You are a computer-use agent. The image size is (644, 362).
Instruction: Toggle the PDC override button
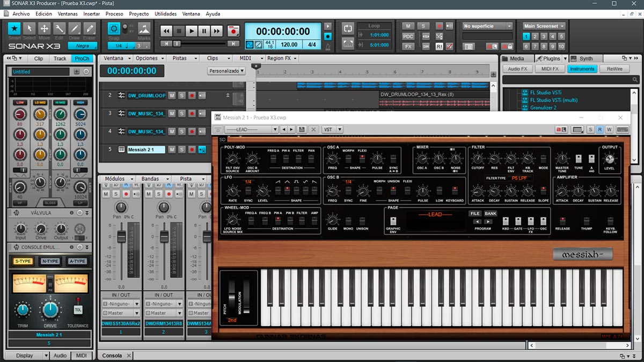point(408,36)
